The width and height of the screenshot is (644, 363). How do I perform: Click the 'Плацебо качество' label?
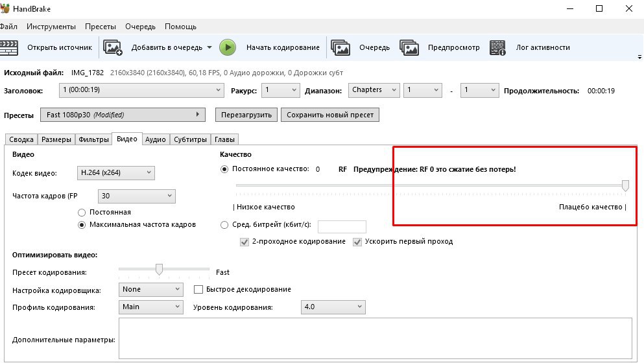pyautogui.click(x=591, y=207)
